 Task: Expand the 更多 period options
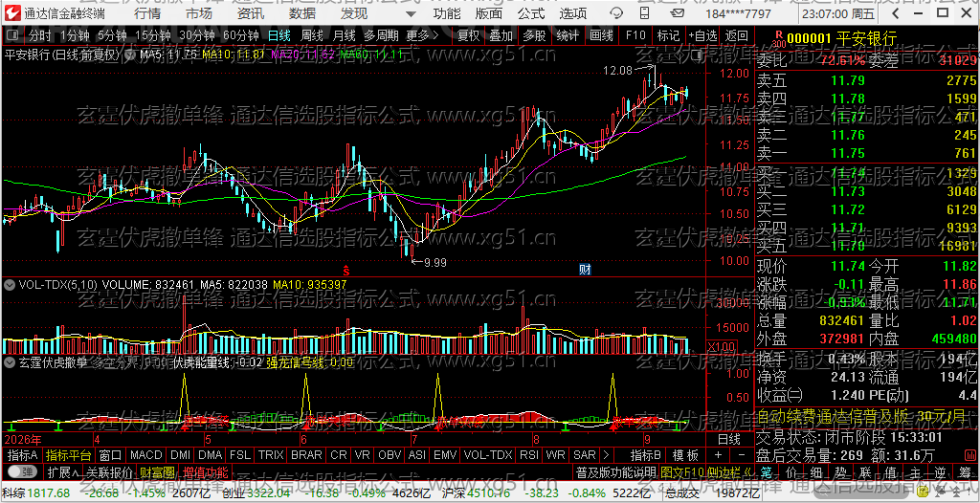(422, 36)
